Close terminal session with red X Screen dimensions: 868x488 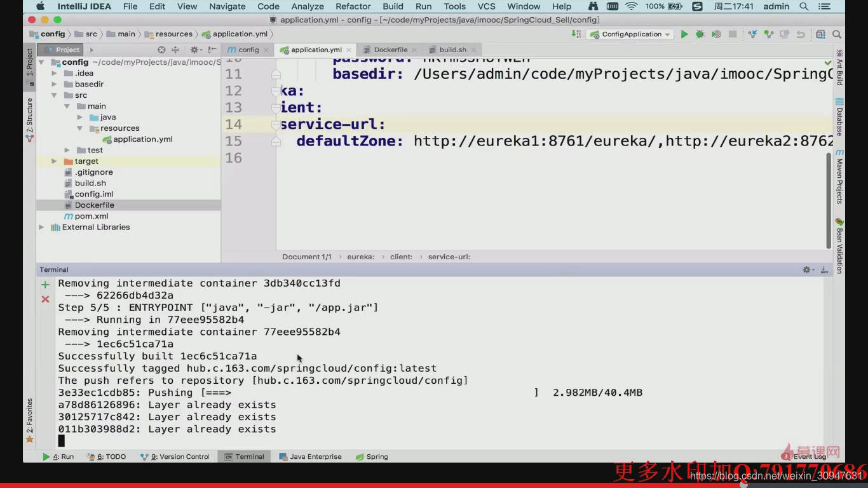45,299
